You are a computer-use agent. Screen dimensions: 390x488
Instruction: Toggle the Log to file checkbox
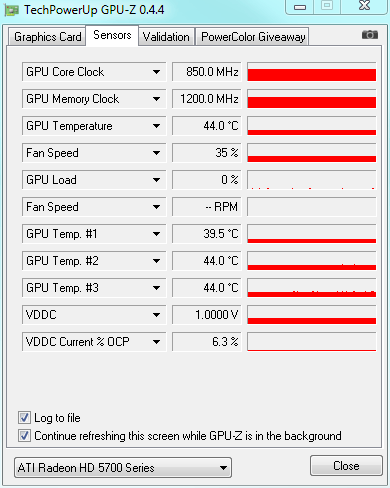coord(24,418)
